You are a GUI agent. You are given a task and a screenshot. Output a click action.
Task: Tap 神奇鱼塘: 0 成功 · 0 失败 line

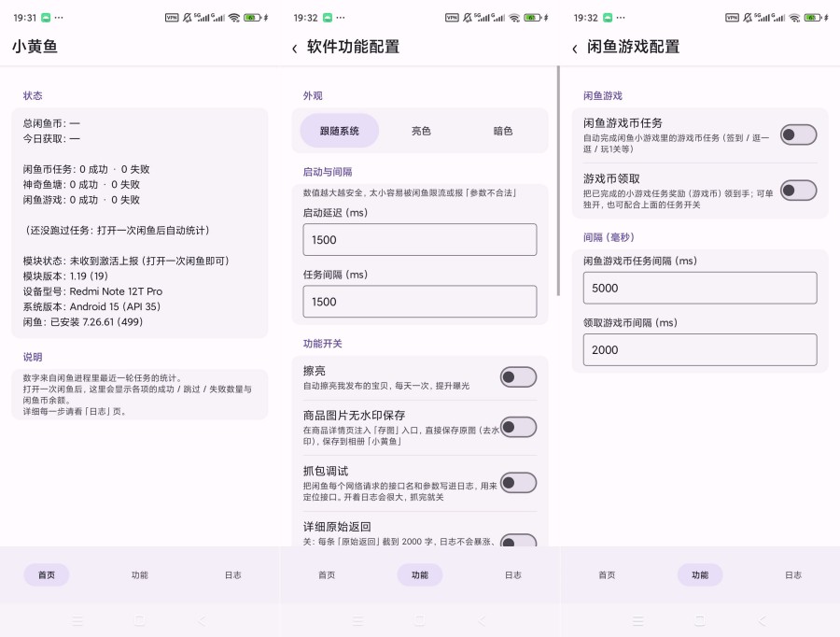[81, 184]
